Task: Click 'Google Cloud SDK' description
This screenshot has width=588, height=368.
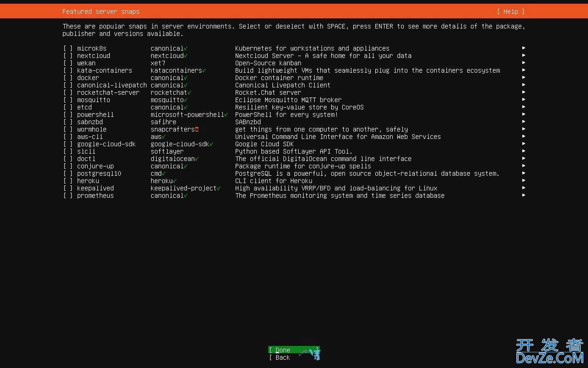Action: pos(265,144)
